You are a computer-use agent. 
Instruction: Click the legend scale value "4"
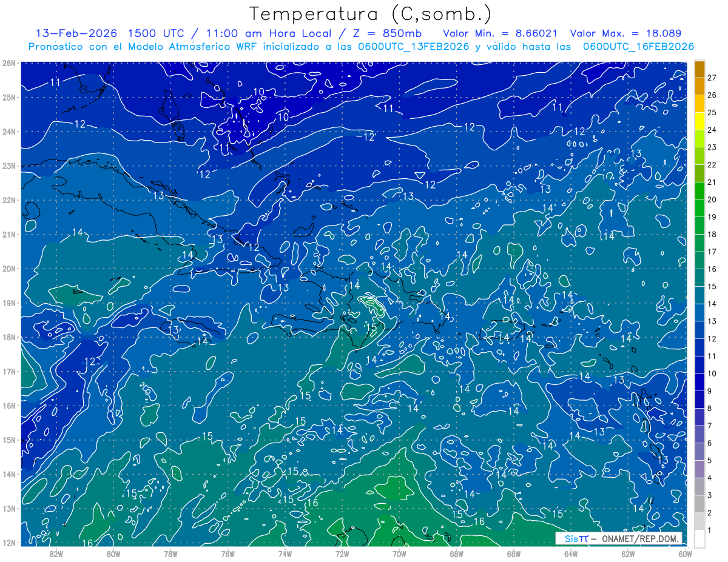(x=710, y=478)
